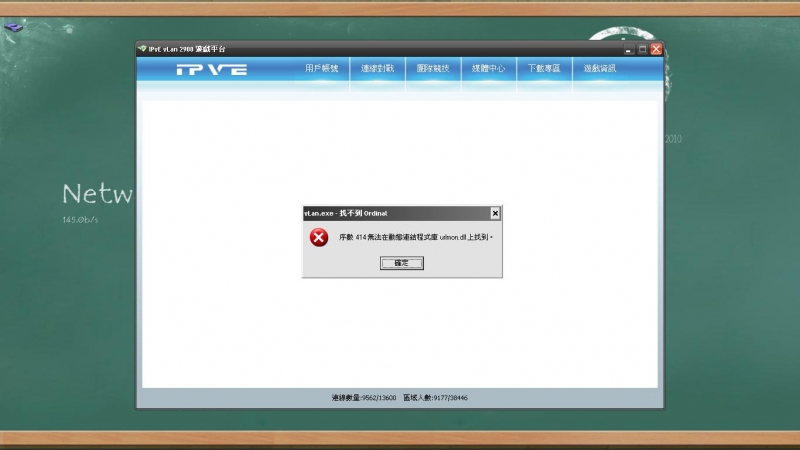Maximize the IPvE vLan window

[x=642, y=49]
